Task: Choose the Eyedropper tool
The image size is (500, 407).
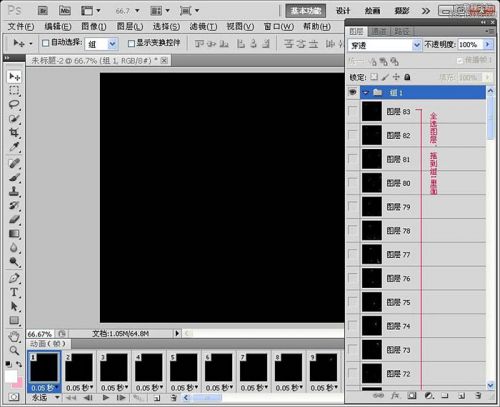Action: click(x=14, y=146)
